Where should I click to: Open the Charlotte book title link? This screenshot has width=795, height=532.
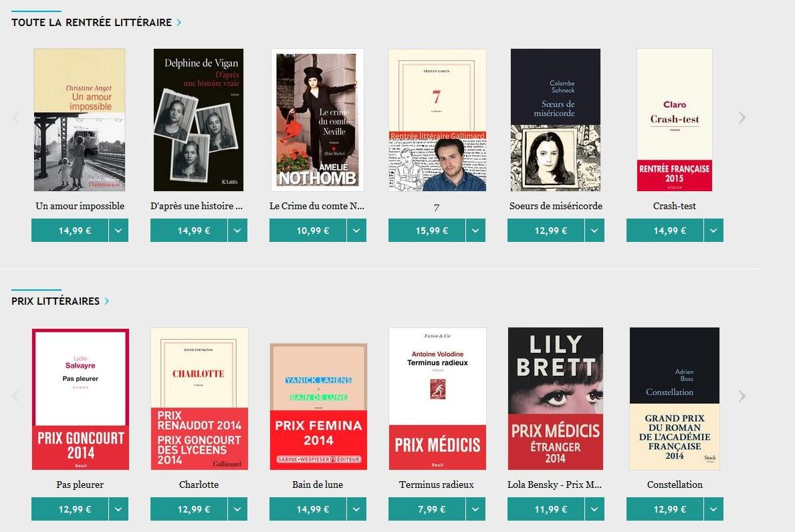point(199,485)
